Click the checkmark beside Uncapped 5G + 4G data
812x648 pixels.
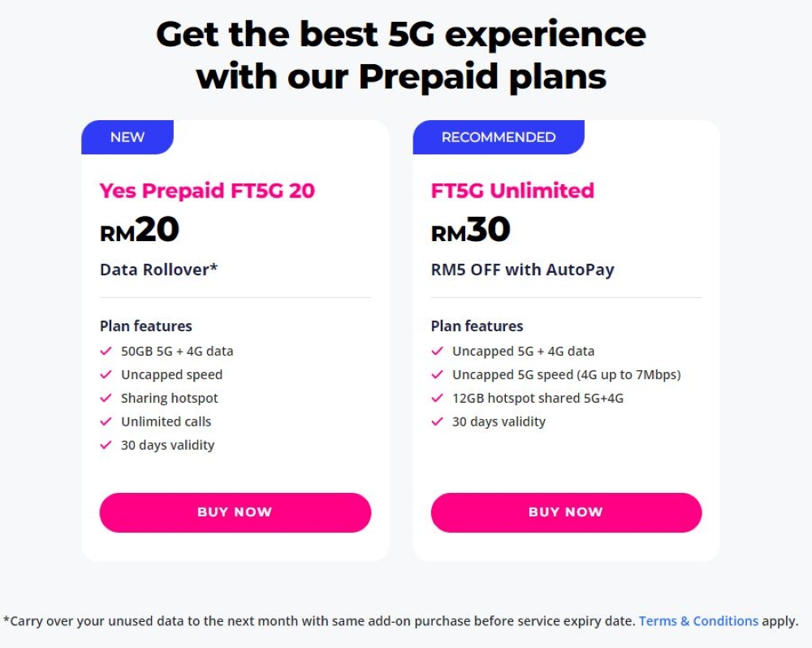[x=437, y=351]
